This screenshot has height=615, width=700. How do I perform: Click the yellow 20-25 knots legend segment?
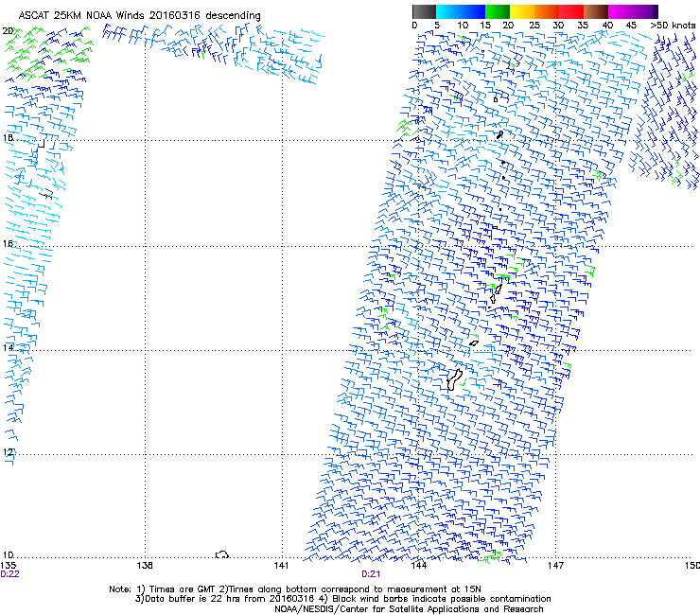coord(522,11)
